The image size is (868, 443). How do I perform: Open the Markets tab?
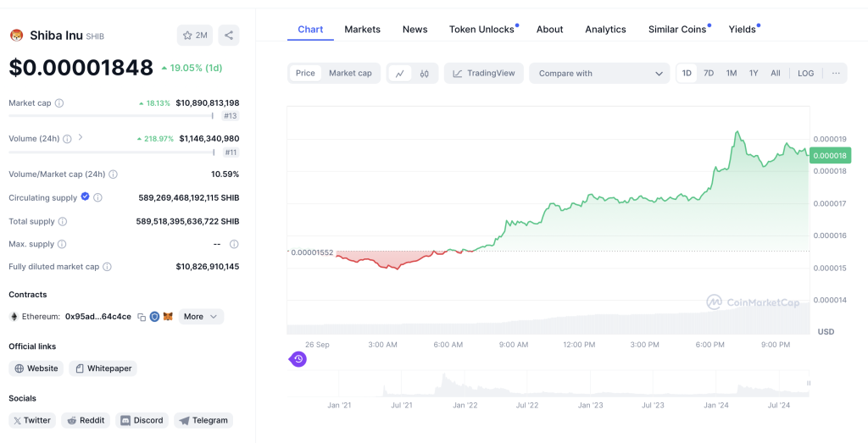[363, 30]
